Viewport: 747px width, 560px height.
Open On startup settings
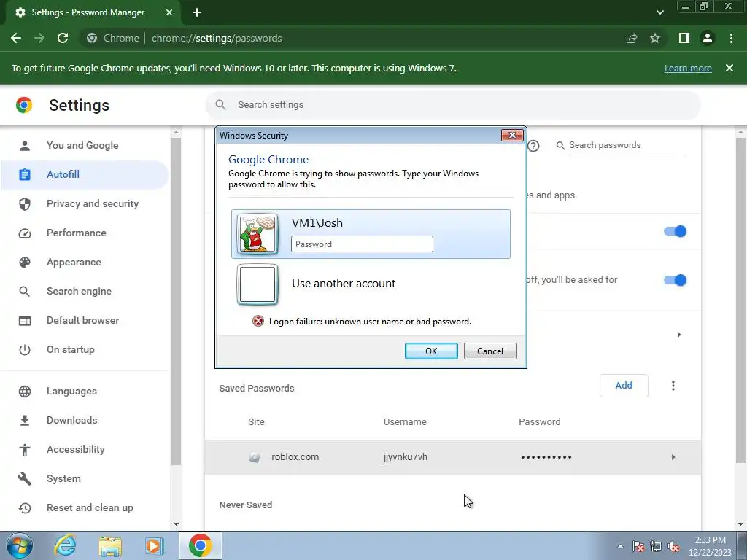71,349
